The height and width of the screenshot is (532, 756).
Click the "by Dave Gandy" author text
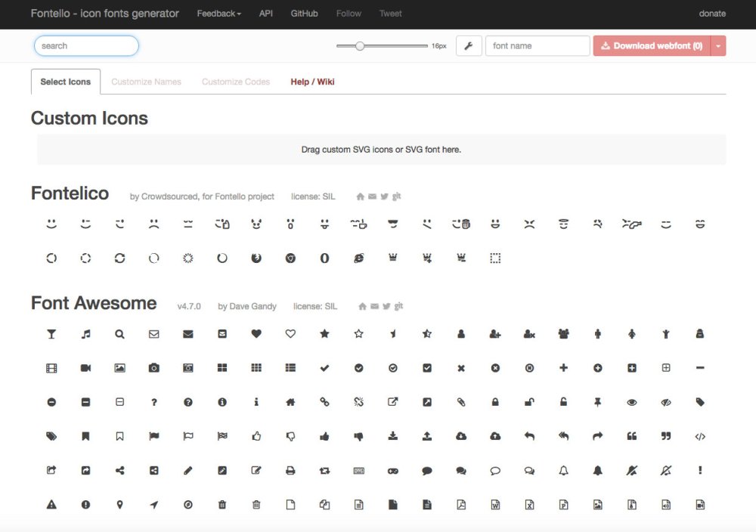click(247, 307)
